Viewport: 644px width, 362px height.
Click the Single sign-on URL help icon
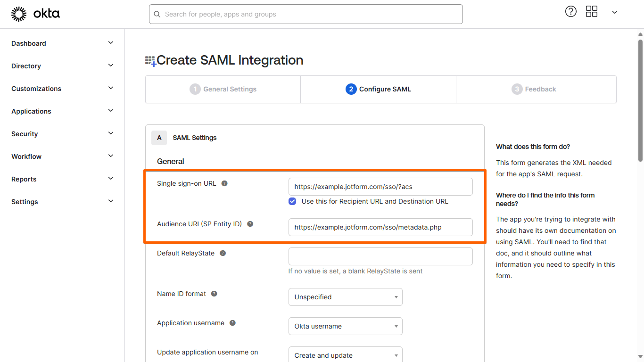pos(224,183)
